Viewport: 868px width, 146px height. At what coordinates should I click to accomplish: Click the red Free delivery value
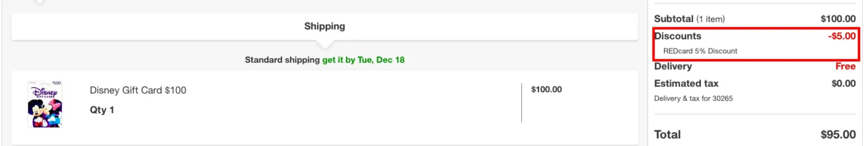pyautogui.click(x=845, y=66)
